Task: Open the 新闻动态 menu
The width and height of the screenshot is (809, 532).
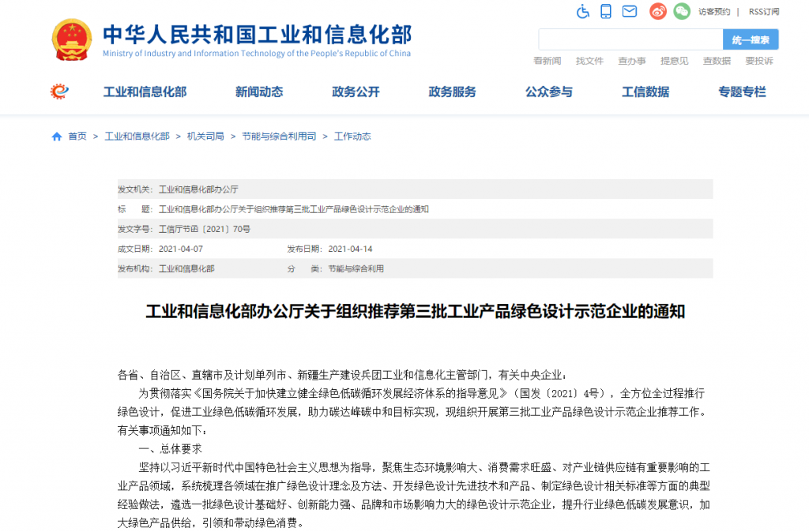Action: pyautogui.click(x=258, y=92)
